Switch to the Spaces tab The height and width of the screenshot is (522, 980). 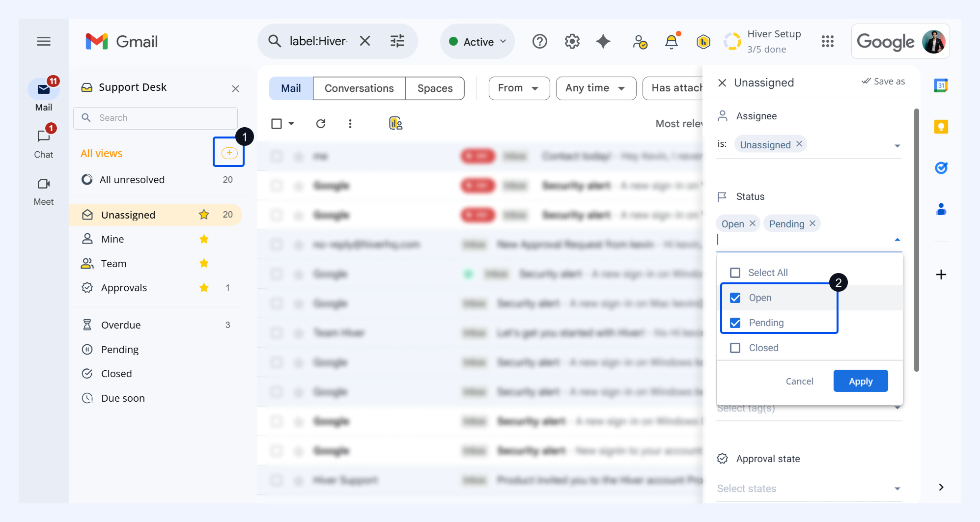pyautogui.click(x=435, y=88)
